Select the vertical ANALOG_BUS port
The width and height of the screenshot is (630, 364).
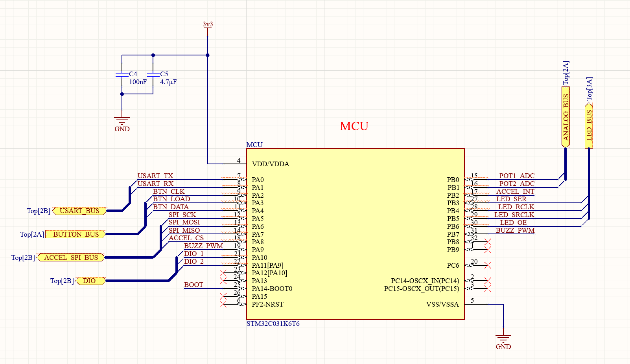[x=566, y=117]
